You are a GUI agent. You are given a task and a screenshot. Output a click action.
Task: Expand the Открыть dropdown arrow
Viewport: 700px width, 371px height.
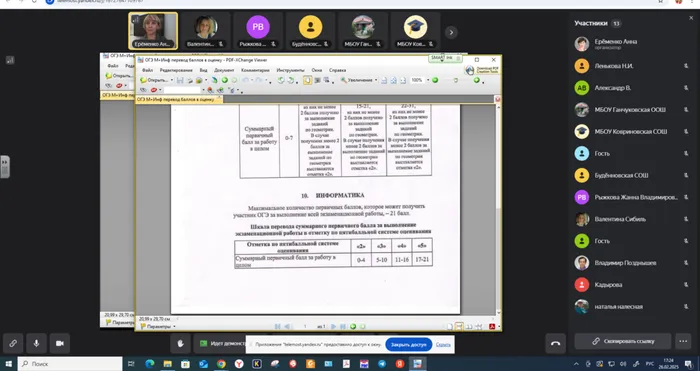172,80
